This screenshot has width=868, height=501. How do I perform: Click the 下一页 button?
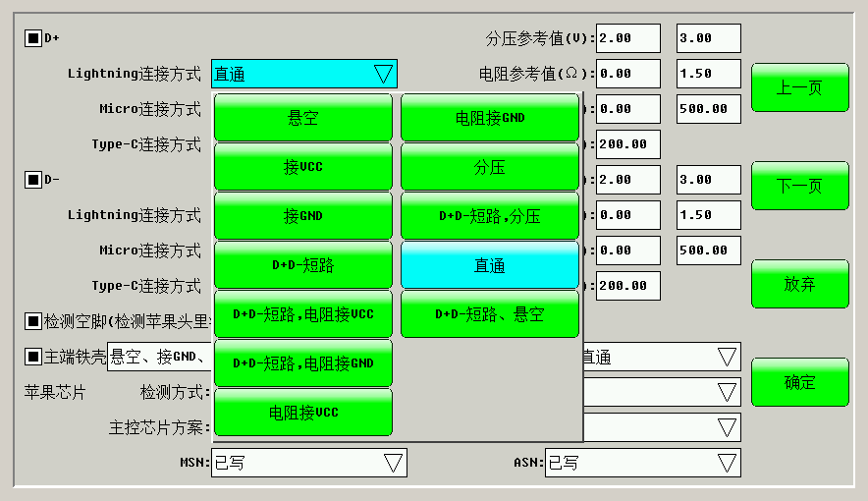799,186
